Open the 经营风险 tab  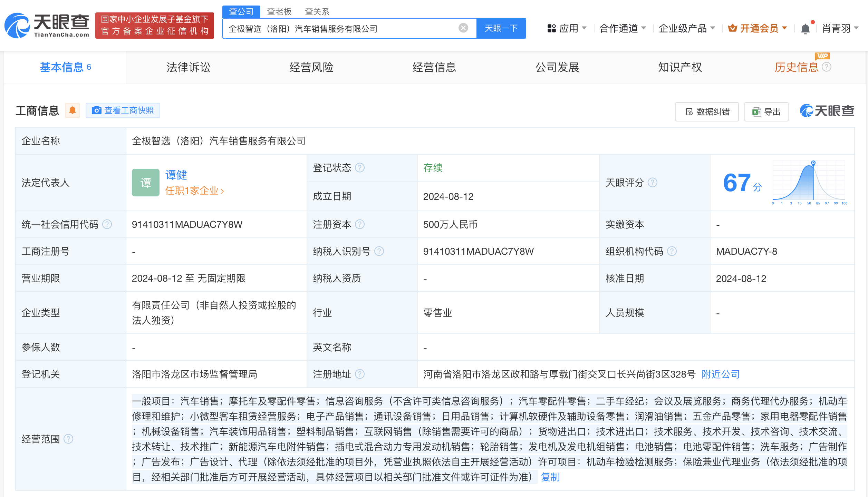[x=312, y=68]
